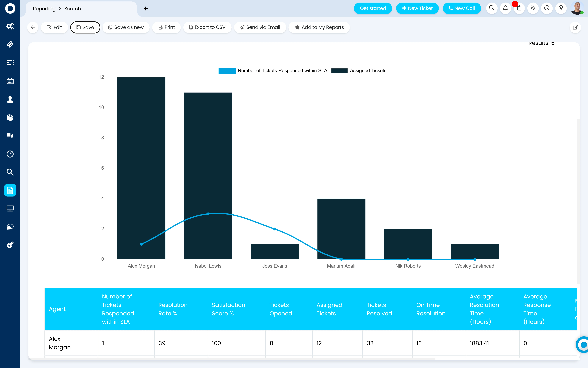Open the clipboard tasks icon with badge

tap(519, 8)
